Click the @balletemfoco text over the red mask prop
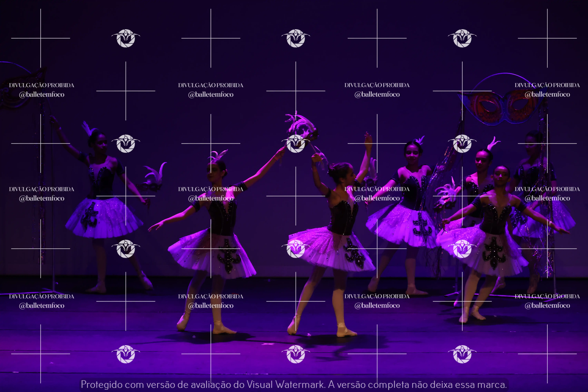 pos(547,94)
